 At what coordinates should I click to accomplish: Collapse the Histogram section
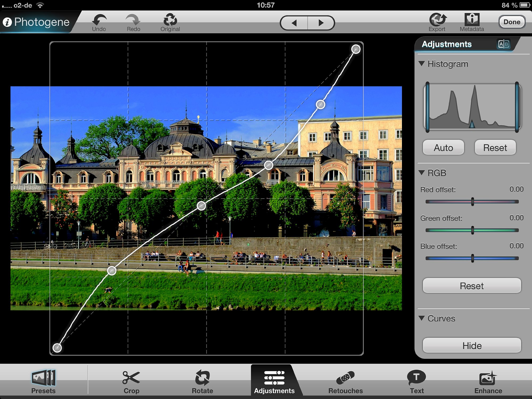(422, 64)
